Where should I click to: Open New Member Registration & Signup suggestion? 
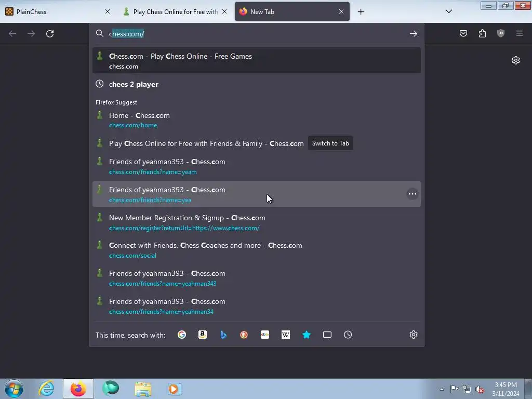257,222
